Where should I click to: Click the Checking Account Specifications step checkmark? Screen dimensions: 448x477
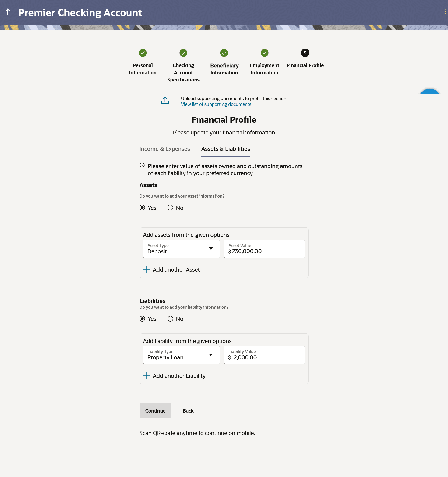tap(183, 53)
